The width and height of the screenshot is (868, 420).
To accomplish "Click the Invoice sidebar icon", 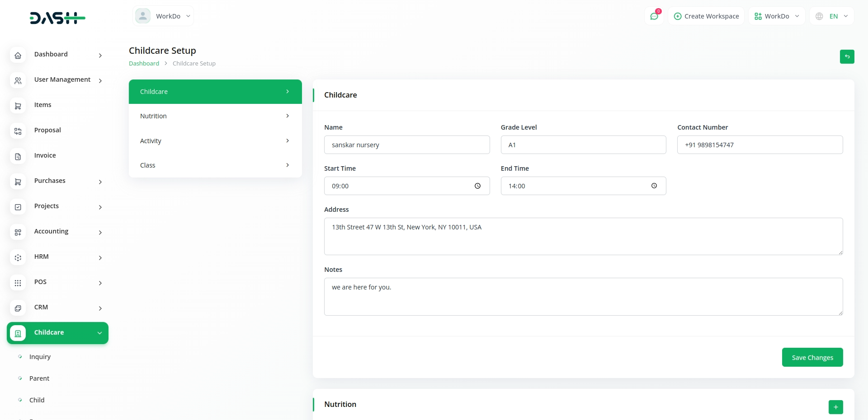I will (x=18, y=156).
